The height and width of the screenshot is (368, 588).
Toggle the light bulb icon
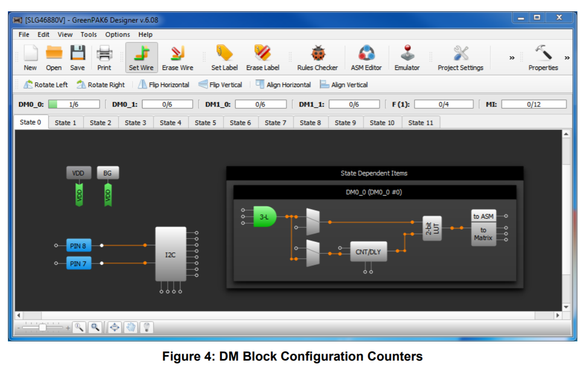pos(147,328)
